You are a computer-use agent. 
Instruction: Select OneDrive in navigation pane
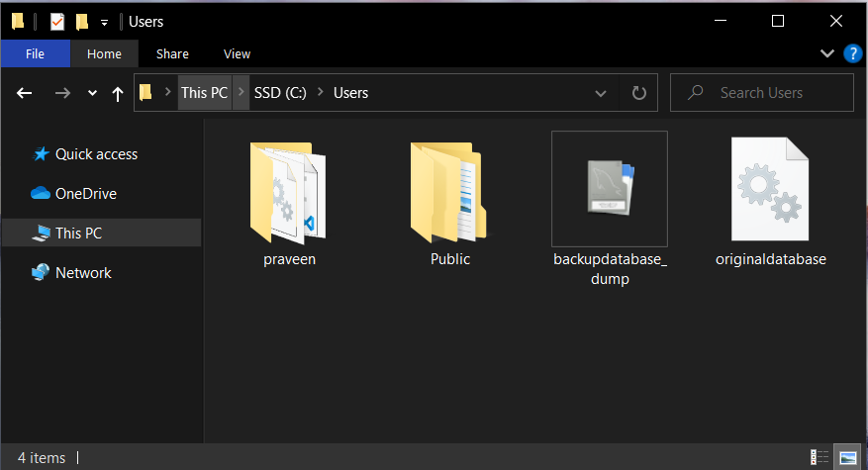[101, 193]
